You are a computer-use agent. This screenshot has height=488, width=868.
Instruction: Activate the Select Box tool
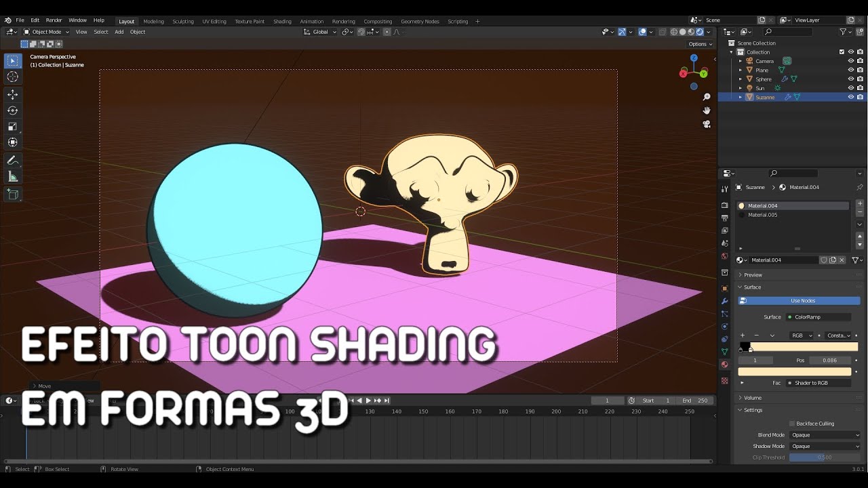pos(12,60)
